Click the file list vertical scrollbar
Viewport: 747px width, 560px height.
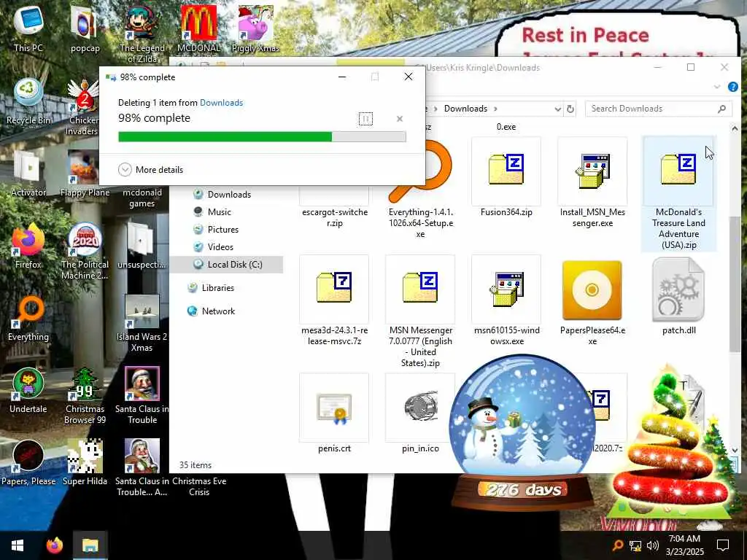(734, 284)
